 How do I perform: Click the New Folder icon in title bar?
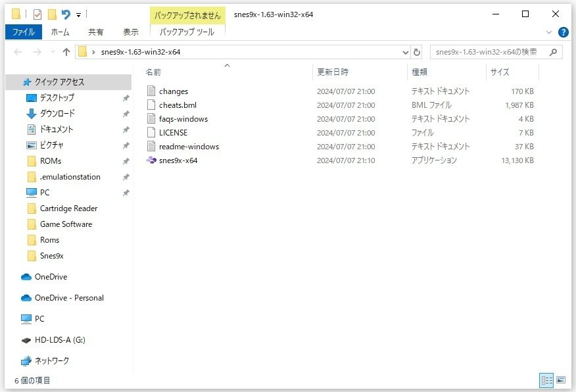pos(52,14)
